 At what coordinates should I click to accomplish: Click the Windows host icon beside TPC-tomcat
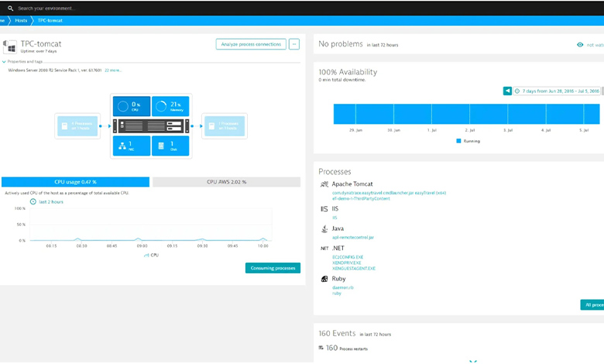(x=10, y=47)
